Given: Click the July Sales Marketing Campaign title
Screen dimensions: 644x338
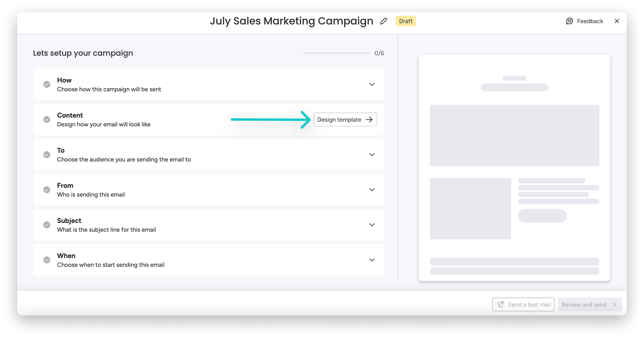Looking at the screenshot, I should point(292,21).
